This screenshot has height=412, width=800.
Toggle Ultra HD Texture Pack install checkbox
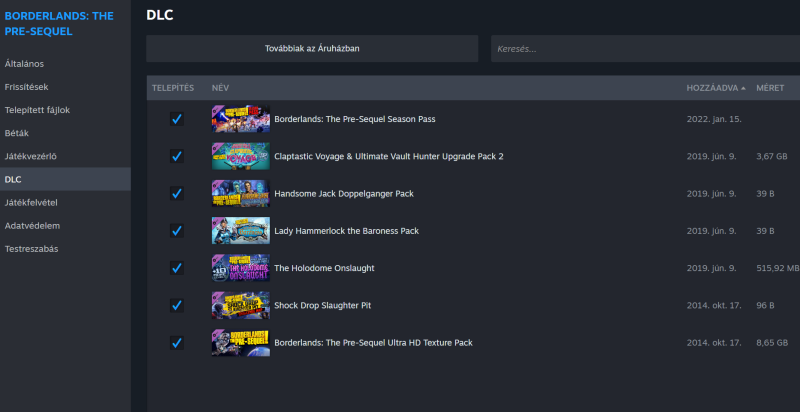coord(177,343)
